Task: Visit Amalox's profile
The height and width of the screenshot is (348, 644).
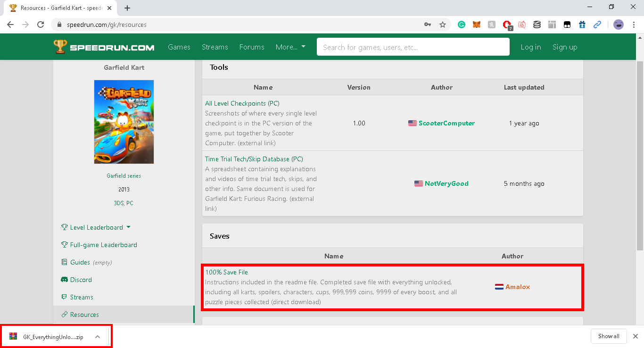Action: click(x=518, y=287)
